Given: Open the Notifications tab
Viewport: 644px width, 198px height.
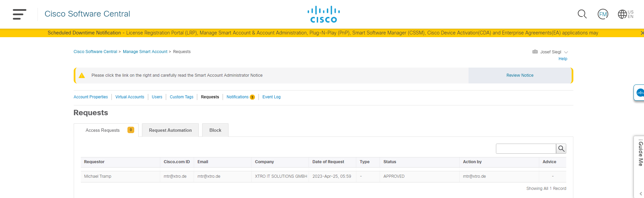Looking at the screenshot, I should coord(237,97).
